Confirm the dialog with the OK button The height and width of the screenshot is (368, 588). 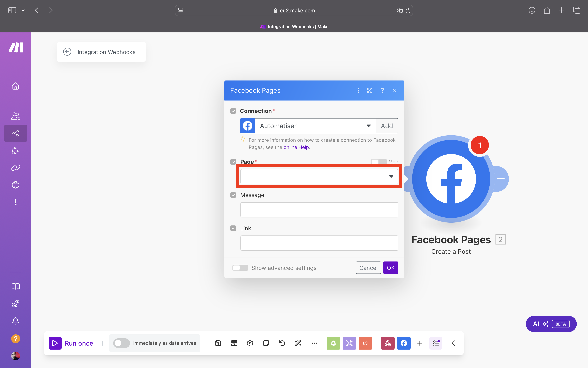click(391, 268)
